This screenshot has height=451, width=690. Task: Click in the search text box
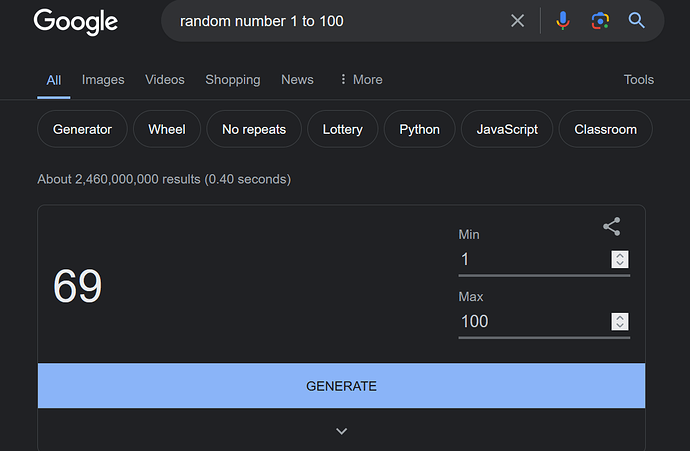[339, 21]
